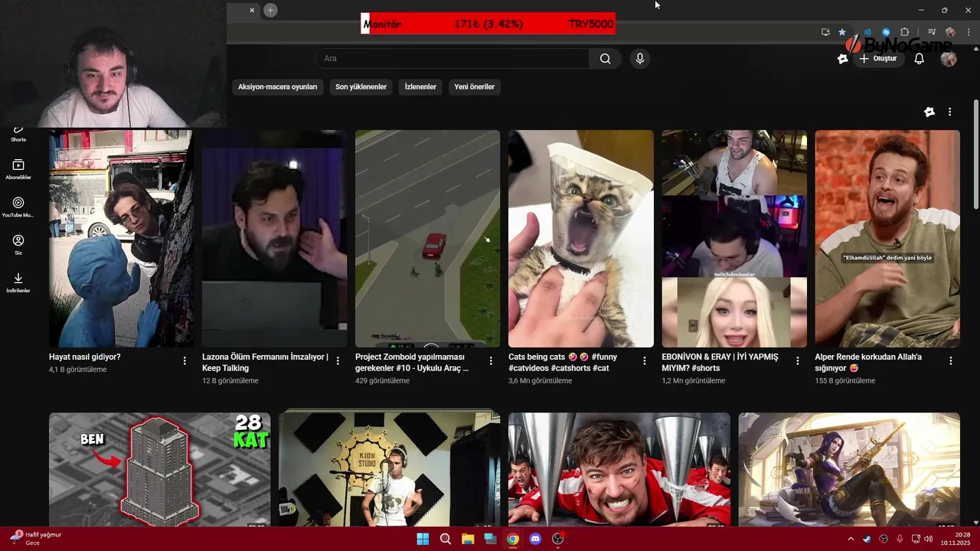Click the Oluştur create button

pos(878,59)
